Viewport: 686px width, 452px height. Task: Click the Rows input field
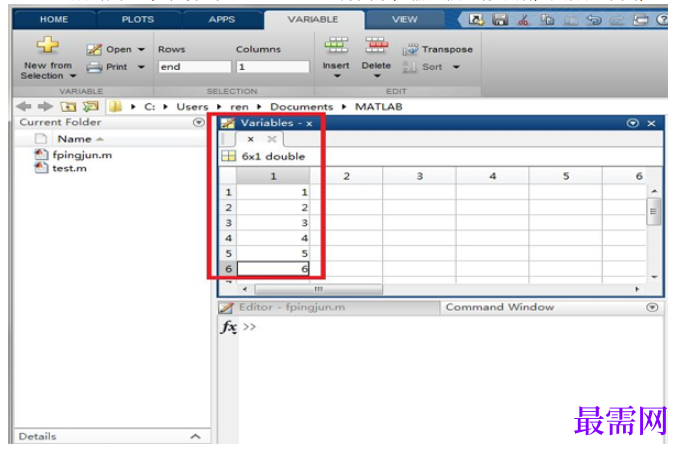[194, 67]
